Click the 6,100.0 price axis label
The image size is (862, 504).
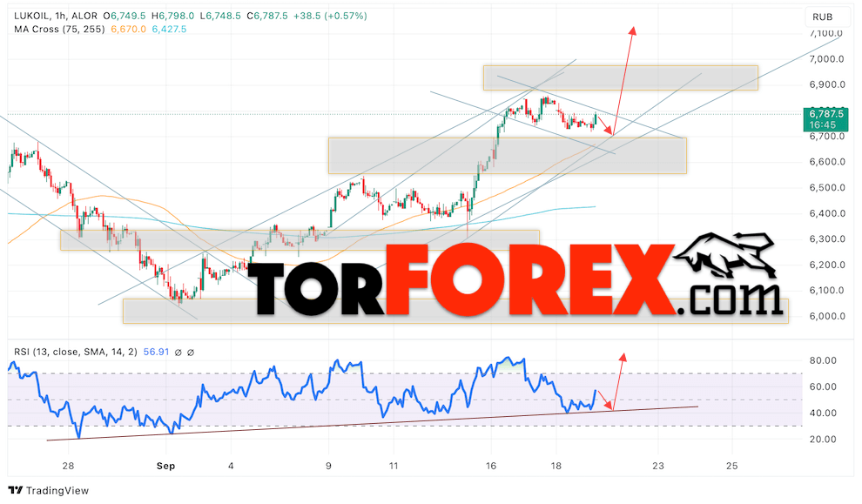827,290
